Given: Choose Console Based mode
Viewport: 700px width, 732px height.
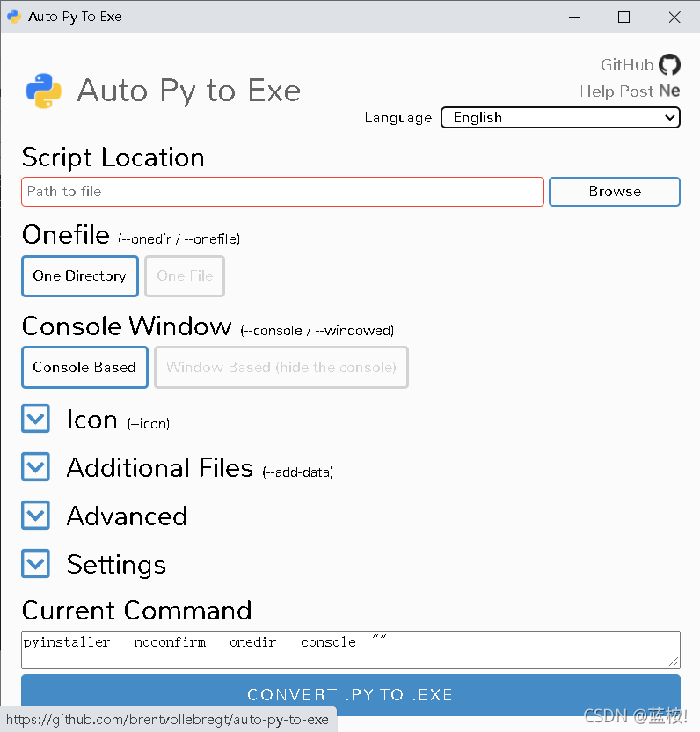Looking at the screenshot, I should coord(84,368).
